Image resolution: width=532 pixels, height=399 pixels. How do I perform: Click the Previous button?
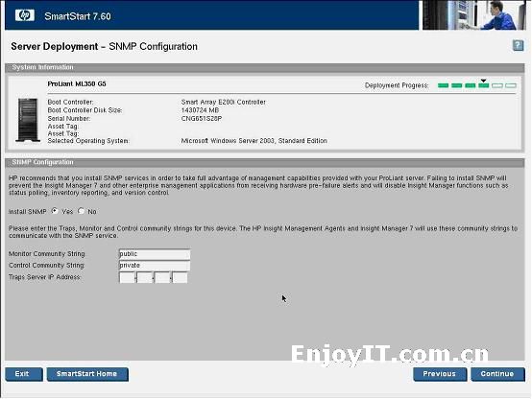click(440, 374)
